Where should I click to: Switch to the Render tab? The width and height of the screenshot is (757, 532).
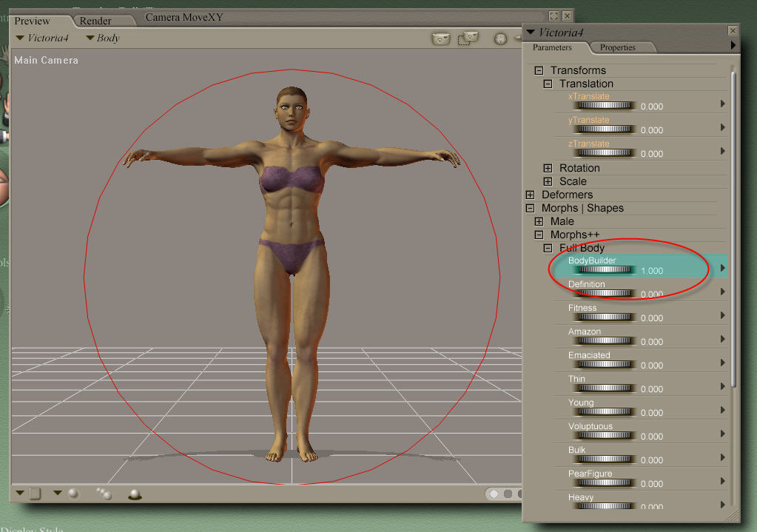coord(95,21)
